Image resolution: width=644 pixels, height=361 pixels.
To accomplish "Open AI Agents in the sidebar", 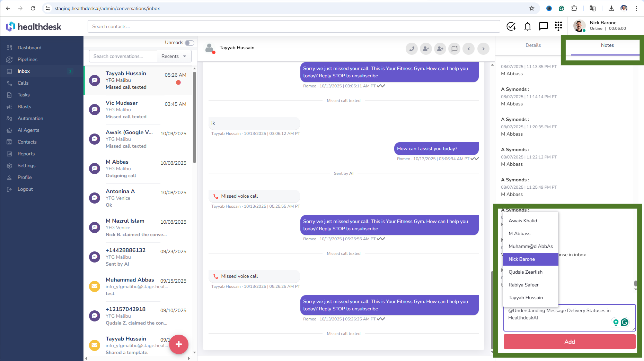I will [x=28, y=130].
